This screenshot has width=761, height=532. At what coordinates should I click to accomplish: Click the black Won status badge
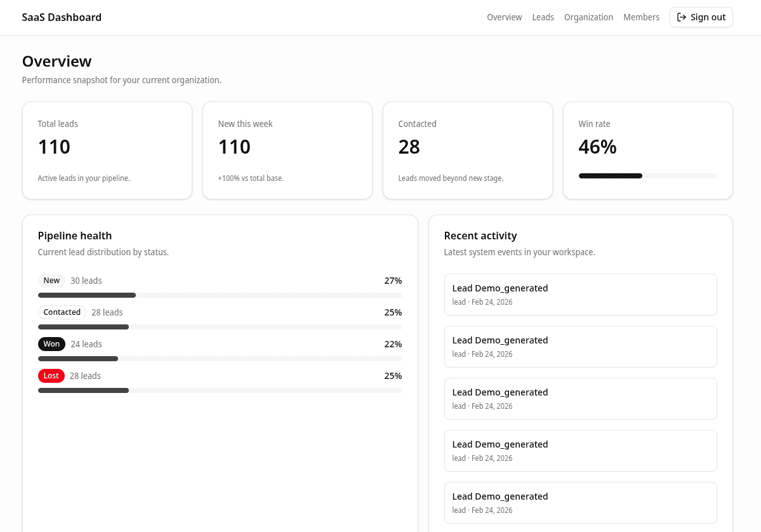coord(51,344)
